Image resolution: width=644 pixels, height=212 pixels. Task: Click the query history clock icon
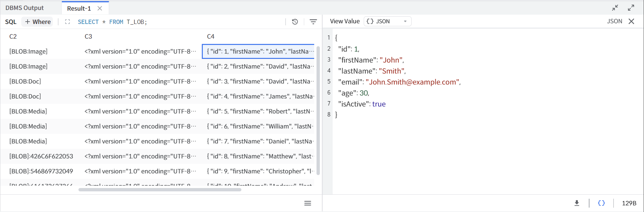point(295,22)
